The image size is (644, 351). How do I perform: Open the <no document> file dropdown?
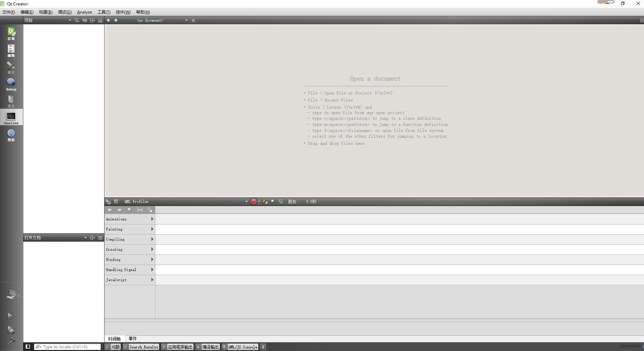click(x=162, y=20)
